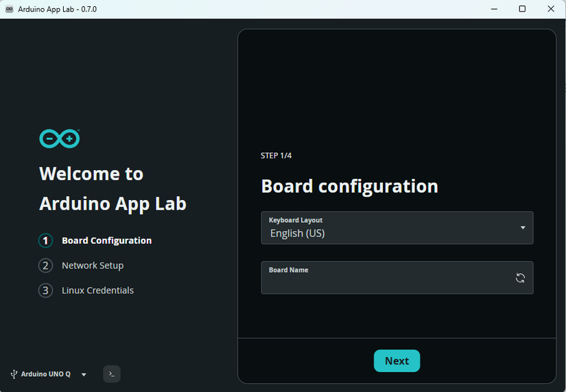Expand the Arduino UNO Q board selector arrow
The image size is (566, 392).
(84, 374)
